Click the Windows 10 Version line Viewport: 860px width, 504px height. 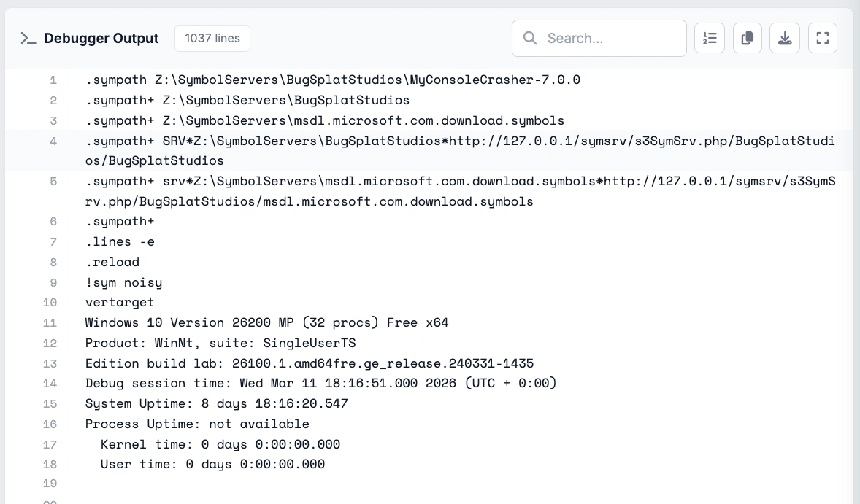(266, 322)
